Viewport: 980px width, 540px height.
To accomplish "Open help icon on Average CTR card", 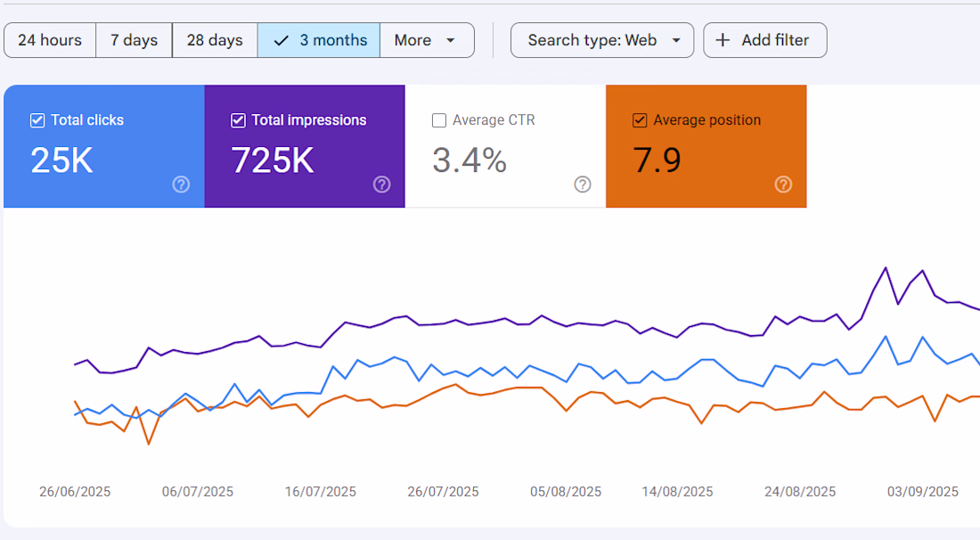I will pyautogui.click(x=583, y=184).
